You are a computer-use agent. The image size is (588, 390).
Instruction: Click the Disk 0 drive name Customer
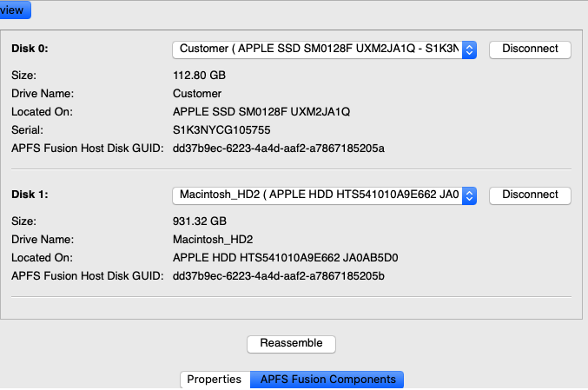pyautogui.click(x=197, y=94)
